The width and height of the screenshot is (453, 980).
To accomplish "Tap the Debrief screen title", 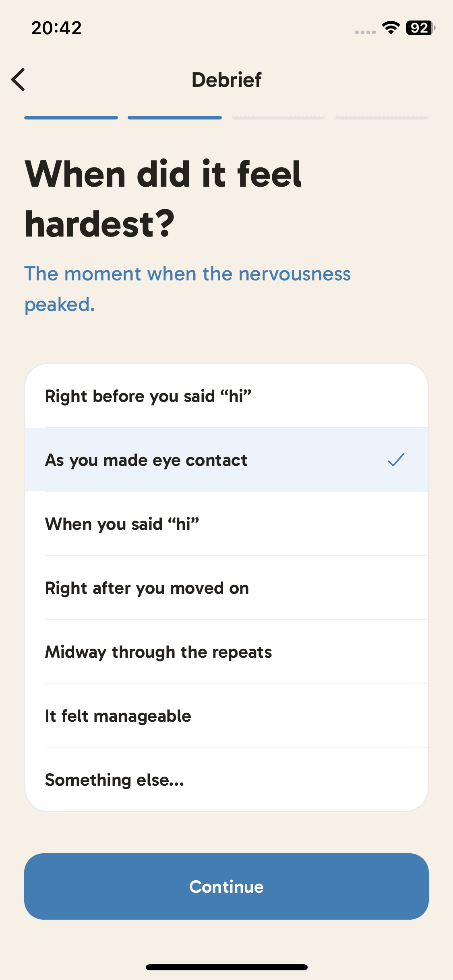I will 226,80.
